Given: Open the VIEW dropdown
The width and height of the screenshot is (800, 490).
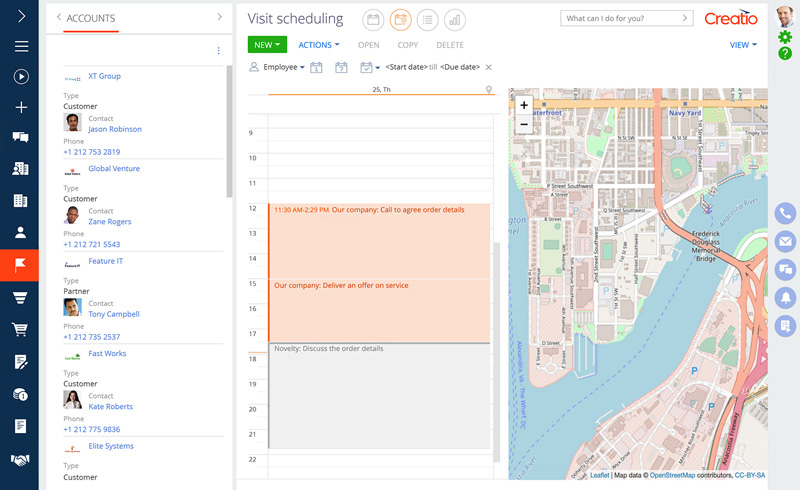Looking at the screenshot, I should (743, 45).
